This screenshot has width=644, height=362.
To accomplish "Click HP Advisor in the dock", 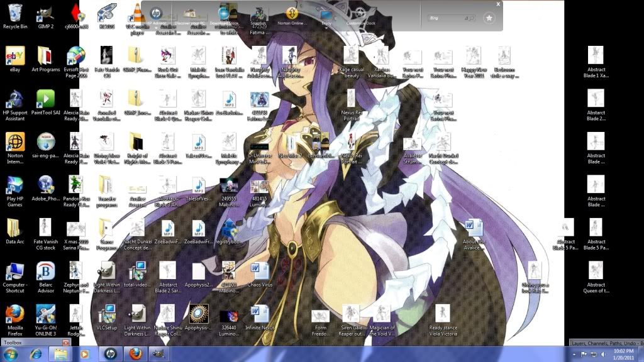I will click(155, 15).
